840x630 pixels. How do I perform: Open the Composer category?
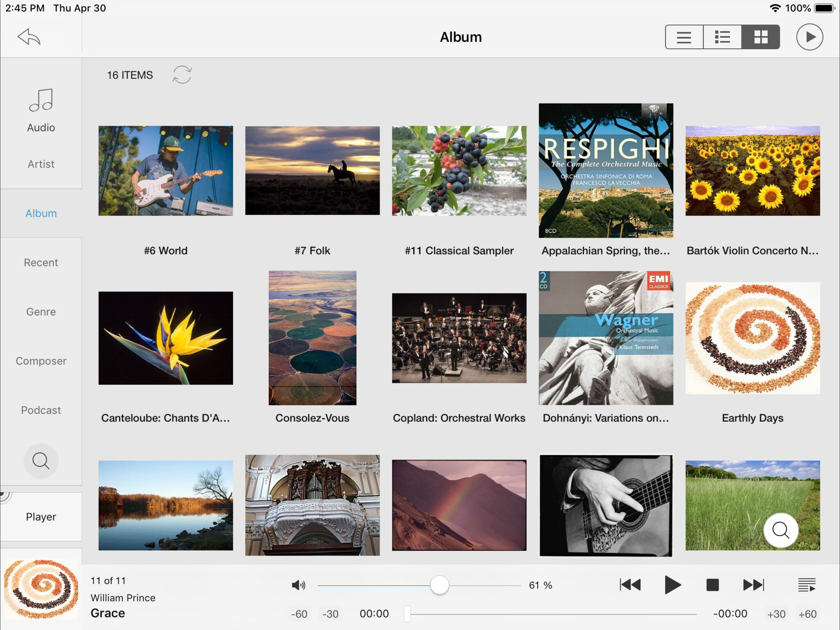pos(41,361)
